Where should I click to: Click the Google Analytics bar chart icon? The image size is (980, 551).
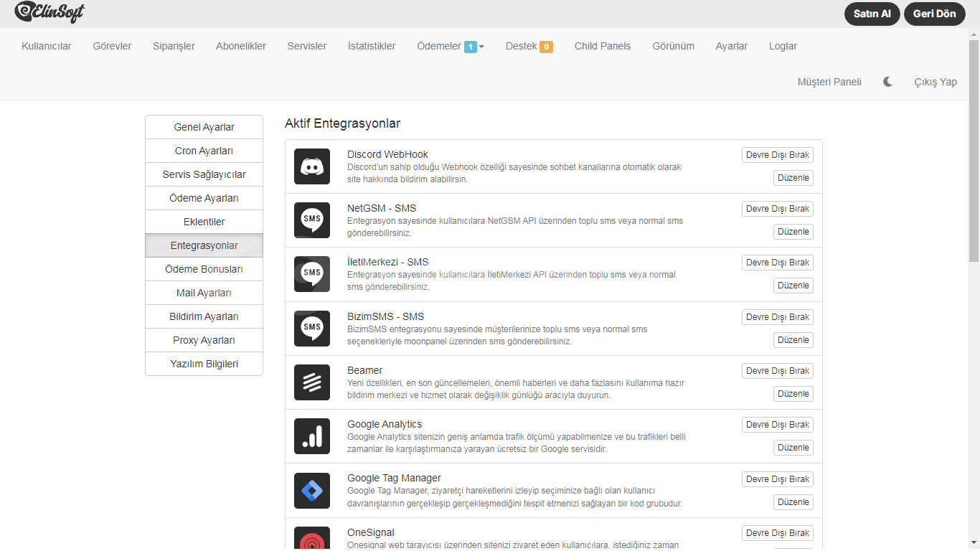(x=312, y=436)
